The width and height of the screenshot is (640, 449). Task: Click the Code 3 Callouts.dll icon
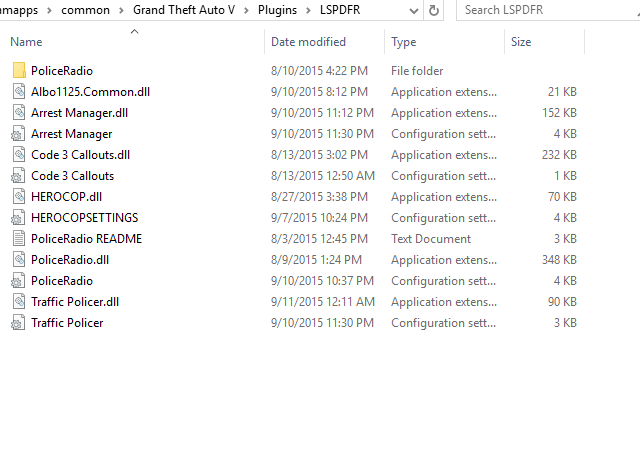(19, 155)
